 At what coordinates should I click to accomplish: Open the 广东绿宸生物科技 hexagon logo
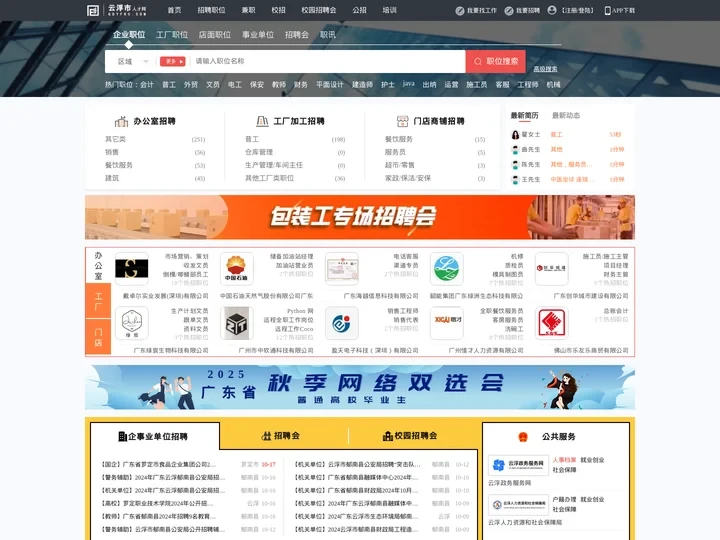132,323
